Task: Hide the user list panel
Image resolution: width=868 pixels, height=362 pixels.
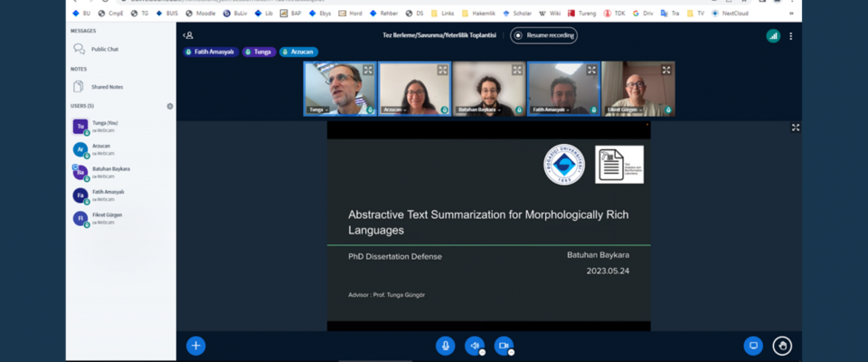Action: [x=187, y=36]
